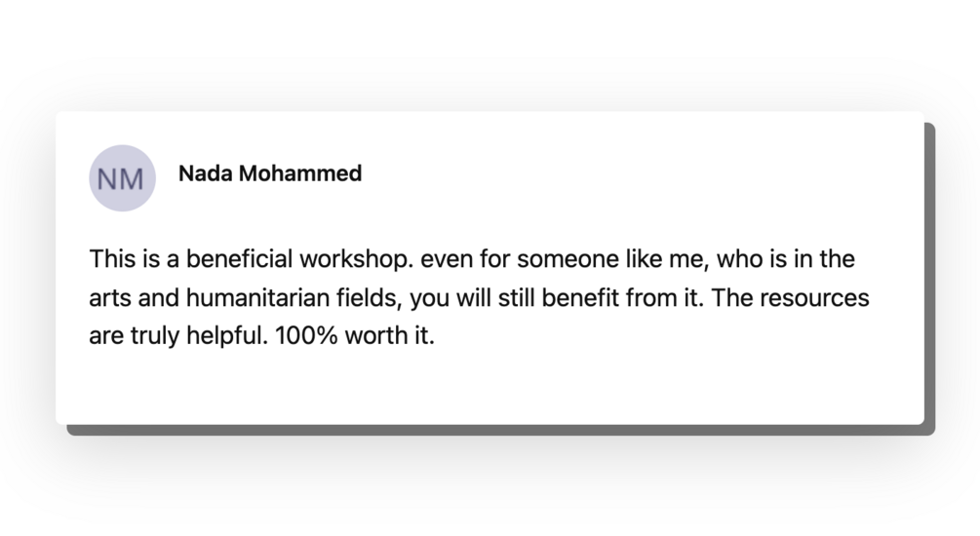Click empty white area below review text
Viewport: 980px width, 536px height.
point(488,390)
